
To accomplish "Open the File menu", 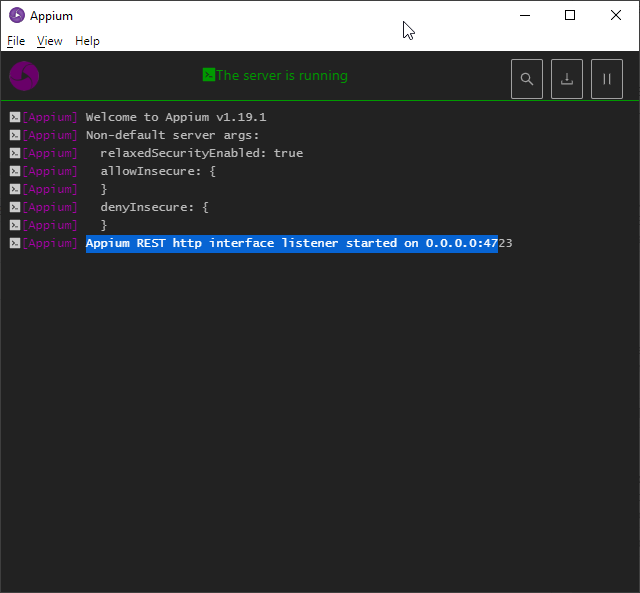I will [x=16, y=41].
